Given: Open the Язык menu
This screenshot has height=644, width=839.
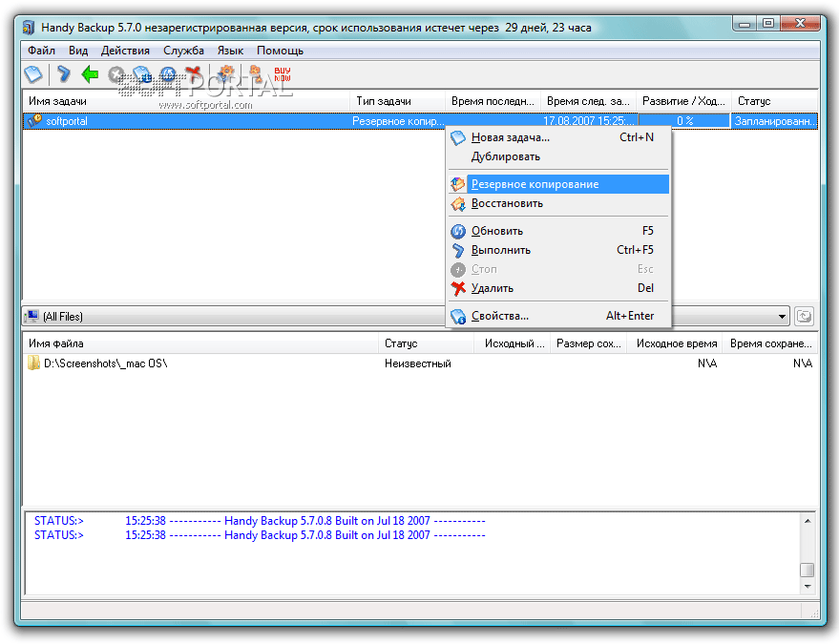Looking at the screenshot, I should [x=230, y=51].
